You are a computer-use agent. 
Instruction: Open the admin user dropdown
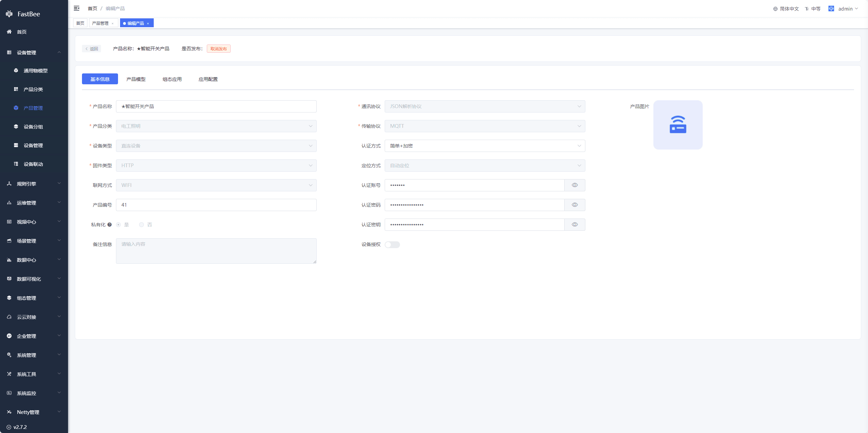pos(848,8)
